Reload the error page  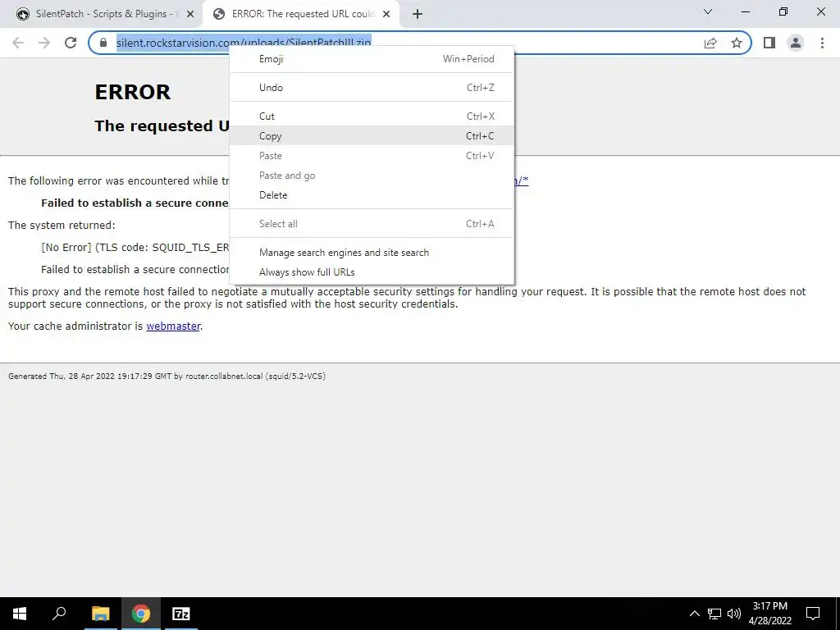coord(71,43)
